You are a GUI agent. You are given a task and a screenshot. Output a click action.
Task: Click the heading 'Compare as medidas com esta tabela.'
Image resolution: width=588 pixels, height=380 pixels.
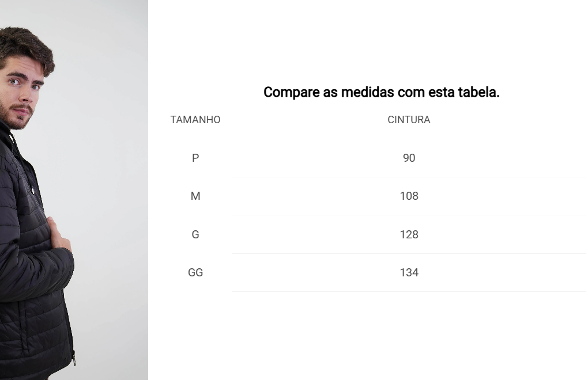382,92
